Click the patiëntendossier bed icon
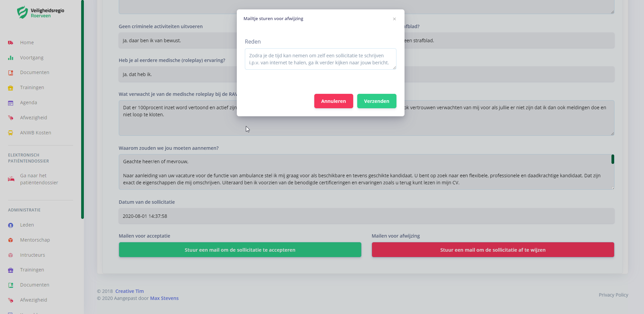The height and width of the screenshot is (314, 644). click(x=11, y=179)
